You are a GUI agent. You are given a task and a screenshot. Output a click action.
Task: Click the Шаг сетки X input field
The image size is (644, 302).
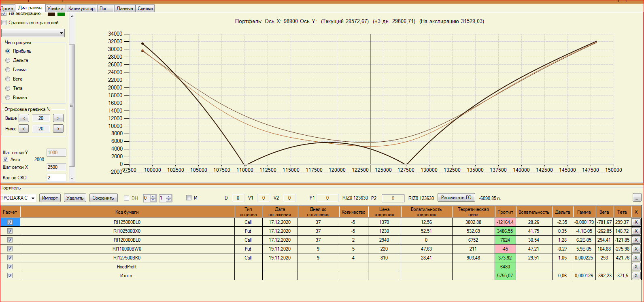coord(57,167)
